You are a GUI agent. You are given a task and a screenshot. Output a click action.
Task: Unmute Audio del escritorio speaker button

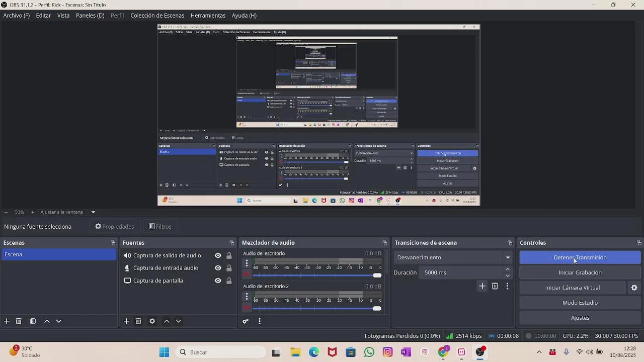pos(247,275)
